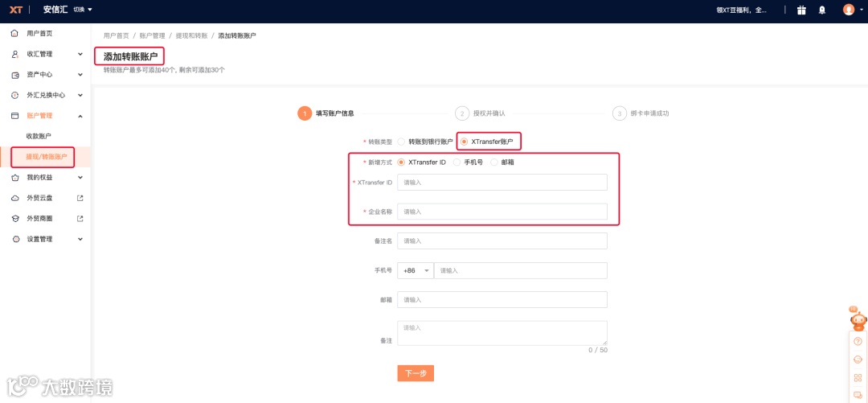868x403 pixels.
Task: Click the 账户管理 card icon
Action: pyautogui.click(x=15, y=115)
